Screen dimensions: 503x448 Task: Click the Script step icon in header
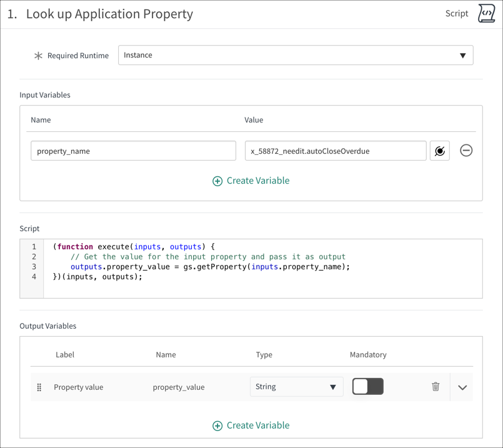[486, 14]
